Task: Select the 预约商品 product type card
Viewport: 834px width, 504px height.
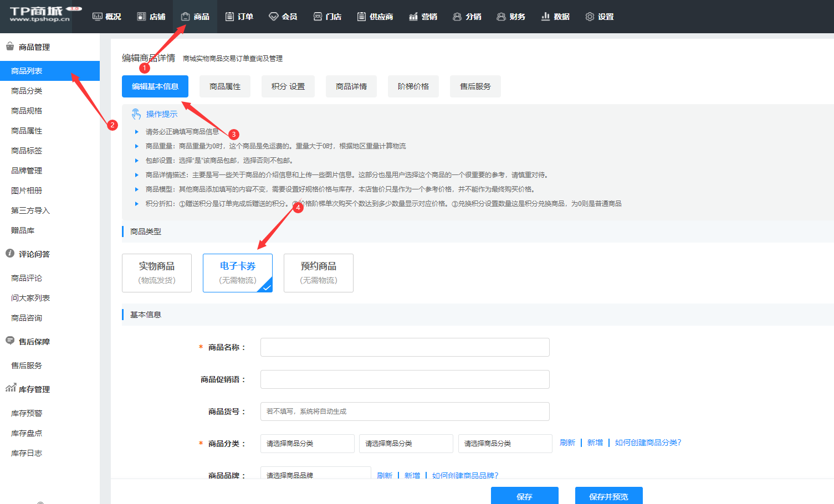Action: (x=318, y=272)
